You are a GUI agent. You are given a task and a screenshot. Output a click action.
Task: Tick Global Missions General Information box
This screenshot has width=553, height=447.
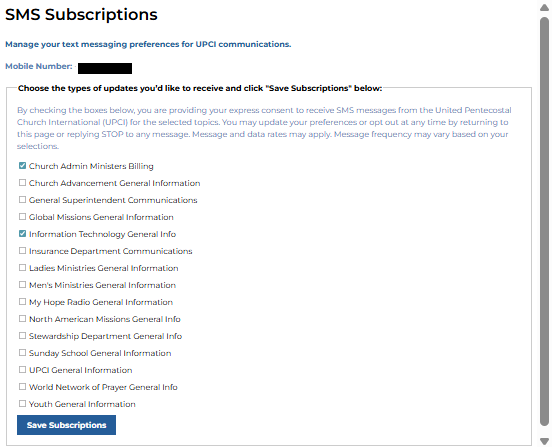tap(22, 216)
